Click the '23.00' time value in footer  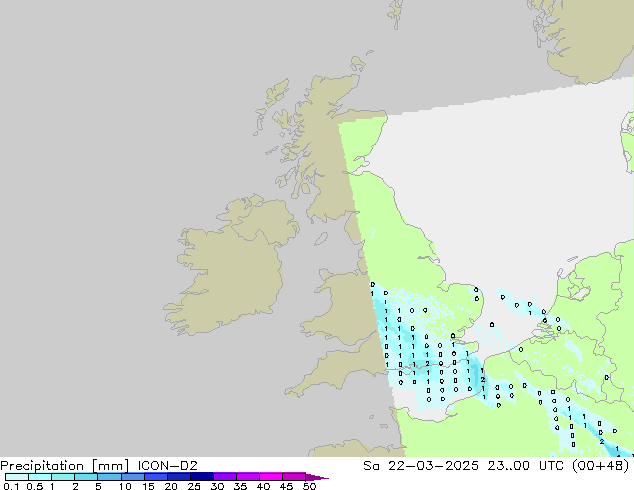point(508,466)
